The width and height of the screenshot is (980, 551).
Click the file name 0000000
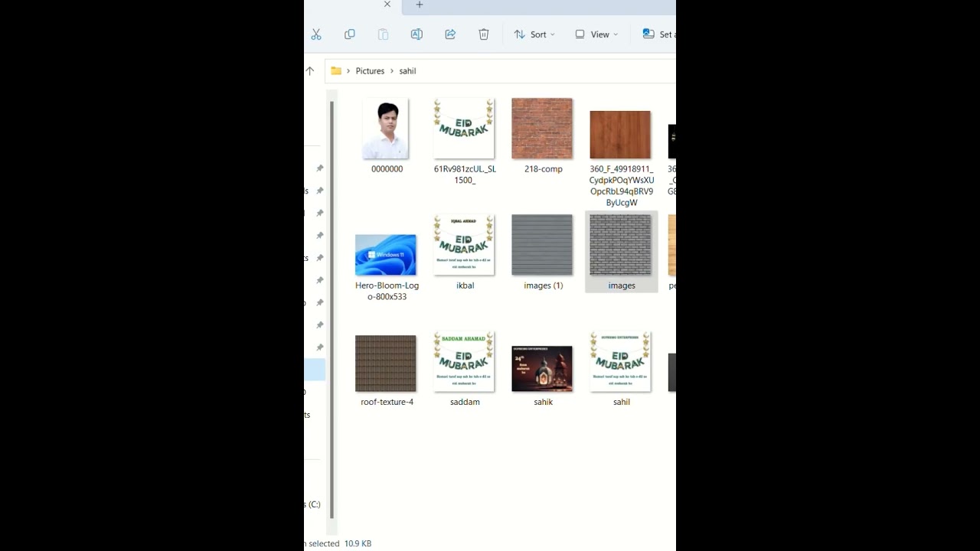pyautogui.click(x=387, y=169)
